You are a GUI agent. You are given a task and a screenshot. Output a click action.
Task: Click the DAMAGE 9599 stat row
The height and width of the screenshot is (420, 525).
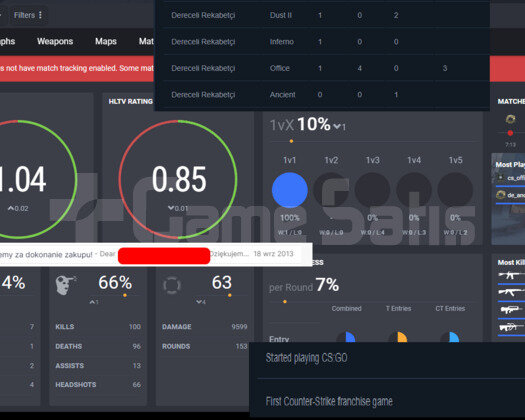coord(205,327)
